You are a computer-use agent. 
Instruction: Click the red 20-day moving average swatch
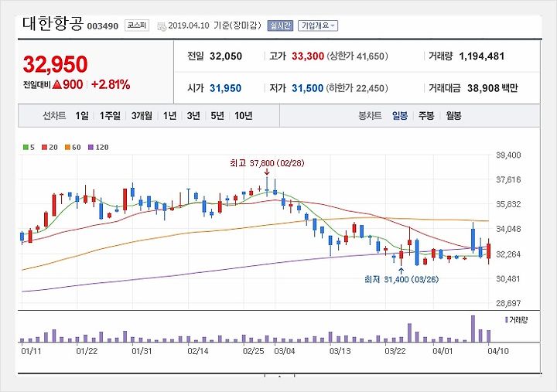click(x=44, y=148)
